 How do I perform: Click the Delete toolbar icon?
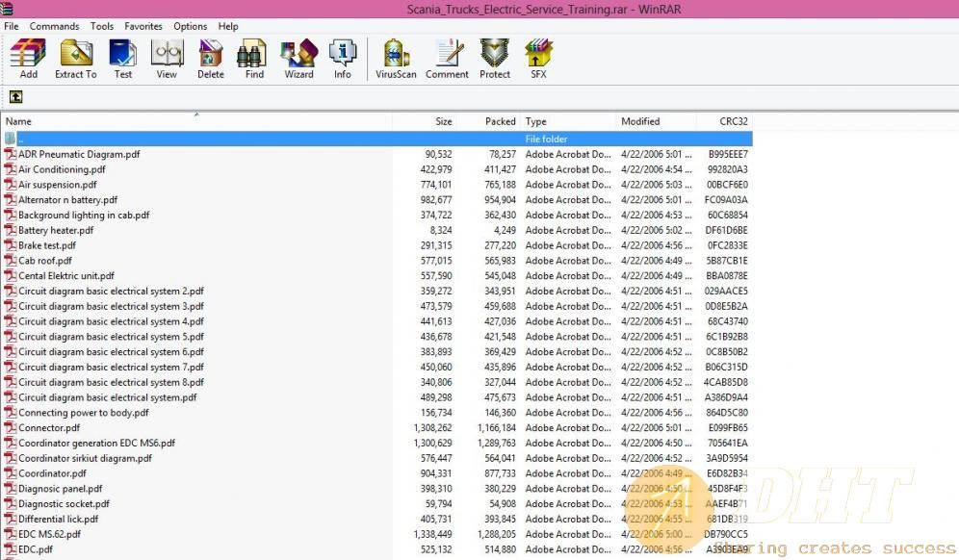[211, 54]
